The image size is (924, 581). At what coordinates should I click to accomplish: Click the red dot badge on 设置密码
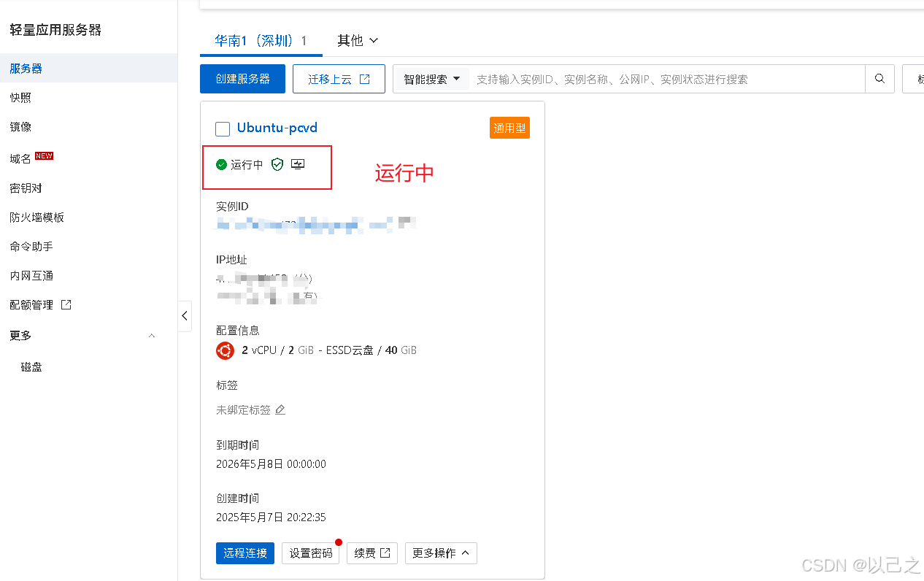(337, 542)
